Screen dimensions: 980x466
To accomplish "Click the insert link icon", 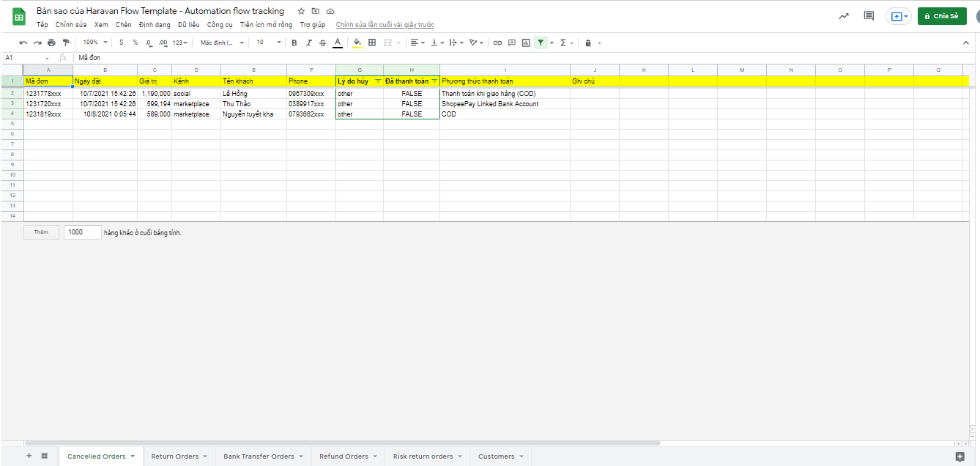I will [497, 42].
